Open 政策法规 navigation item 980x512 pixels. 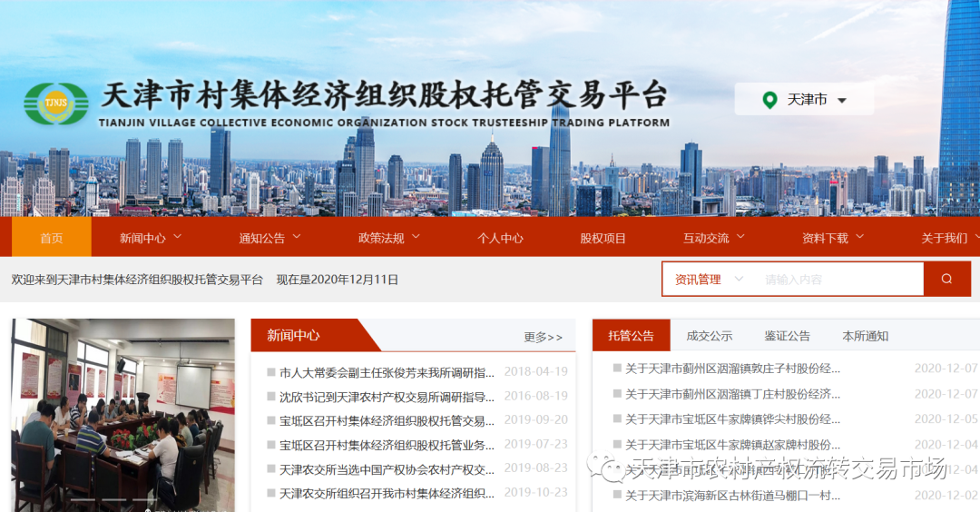click(x=381, y=238)
